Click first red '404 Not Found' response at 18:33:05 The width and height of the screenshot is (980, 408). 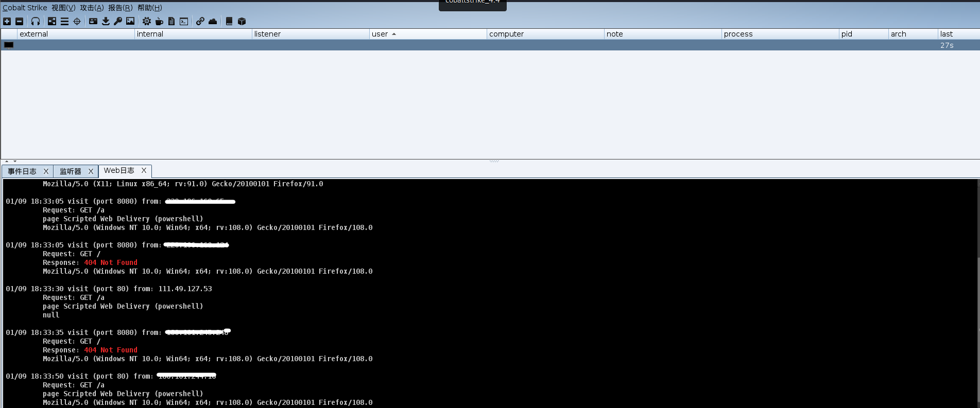111,262
